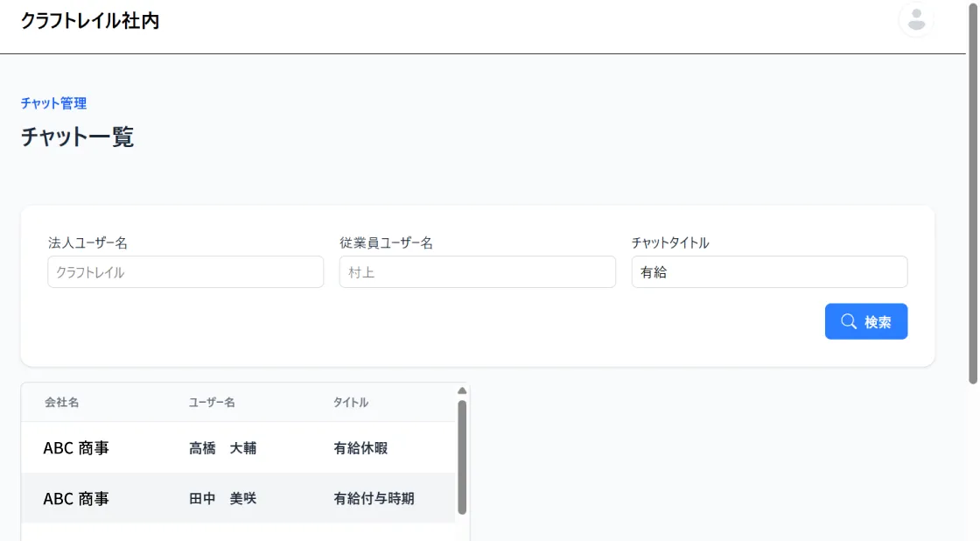The width and height of the screenshot is (980, 541).
Task: Click the blue 検索 search button
Action: point(865,321)
